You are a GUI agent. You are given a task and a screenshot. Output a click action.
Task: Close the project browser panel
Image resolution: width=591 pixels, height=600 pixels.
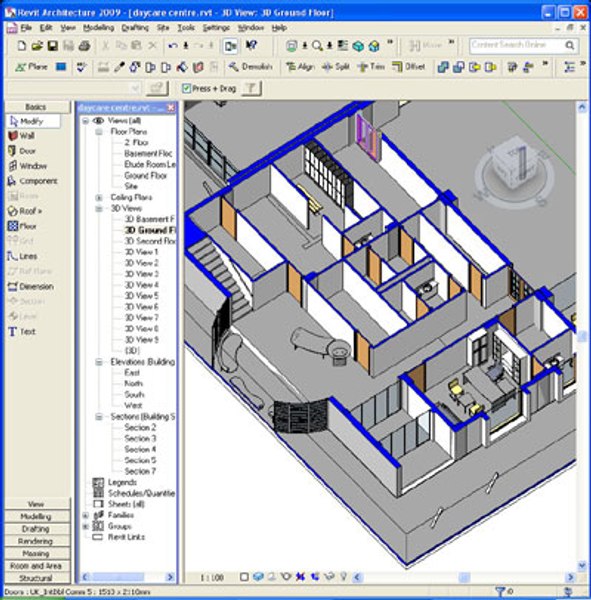[171, 108]
